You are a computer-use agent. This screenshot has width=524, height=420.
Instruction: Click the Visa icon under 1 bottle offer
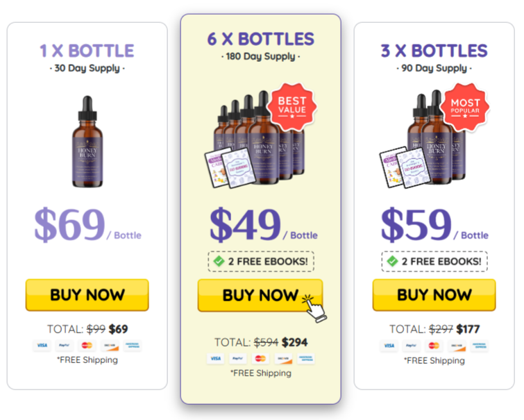point(42,345)
